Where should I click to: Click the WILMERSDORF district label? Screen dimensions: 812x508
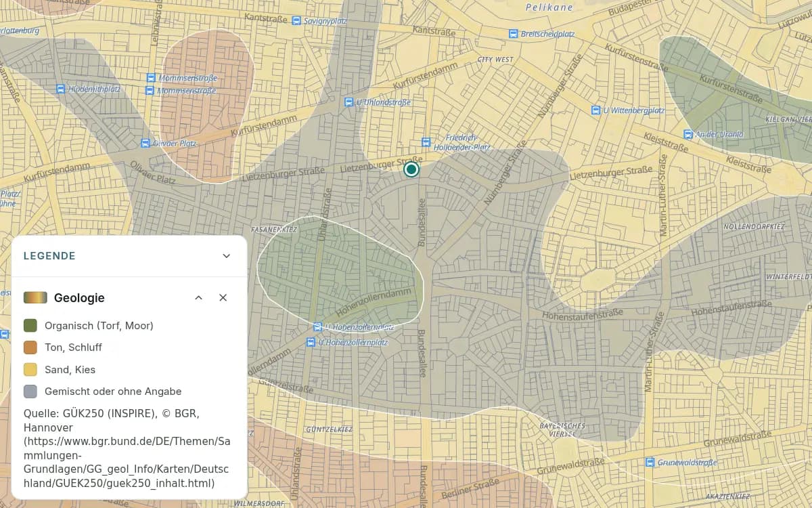[261, 503]
